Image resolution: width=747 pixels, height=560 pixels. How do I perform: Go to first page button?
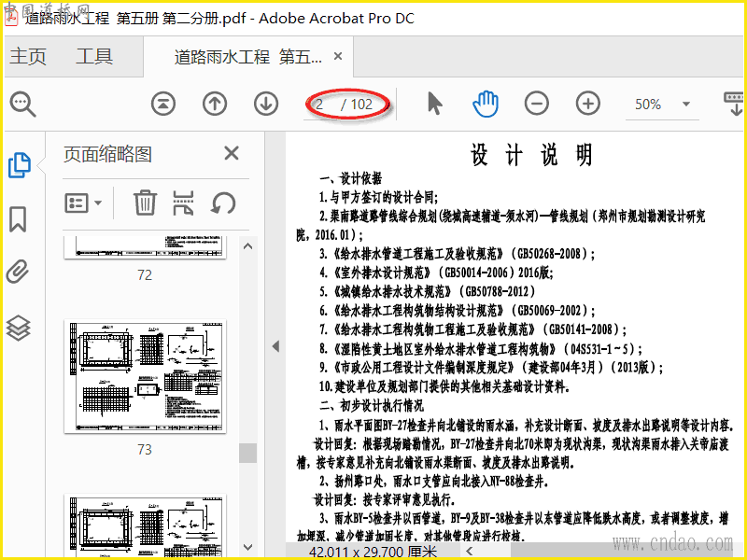pyautogui.click(x=163, y=104)
